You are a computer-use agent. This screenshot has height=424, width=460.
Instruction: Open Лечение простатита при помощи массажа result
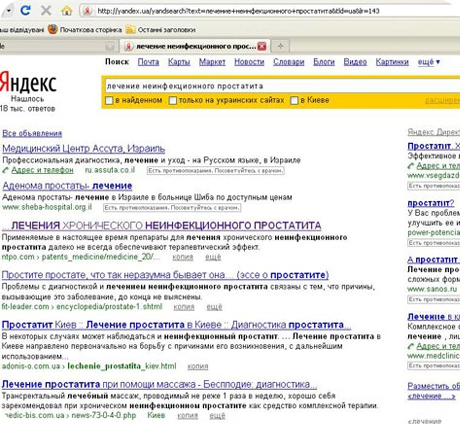click(x=159, y=384)
